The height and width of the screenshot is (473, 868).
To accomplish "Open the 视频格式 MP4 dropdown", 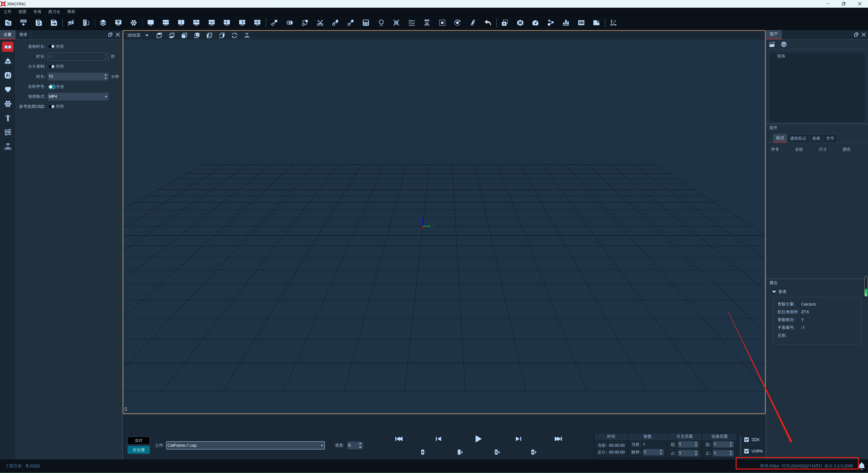I will pos(78,96).
